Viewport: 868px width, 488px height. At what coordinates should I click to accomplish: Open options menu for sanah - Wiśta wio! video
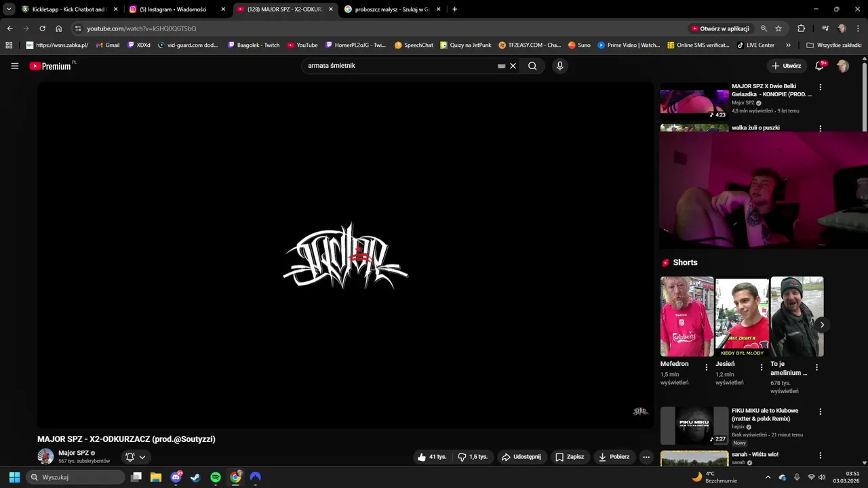(821, 455)
